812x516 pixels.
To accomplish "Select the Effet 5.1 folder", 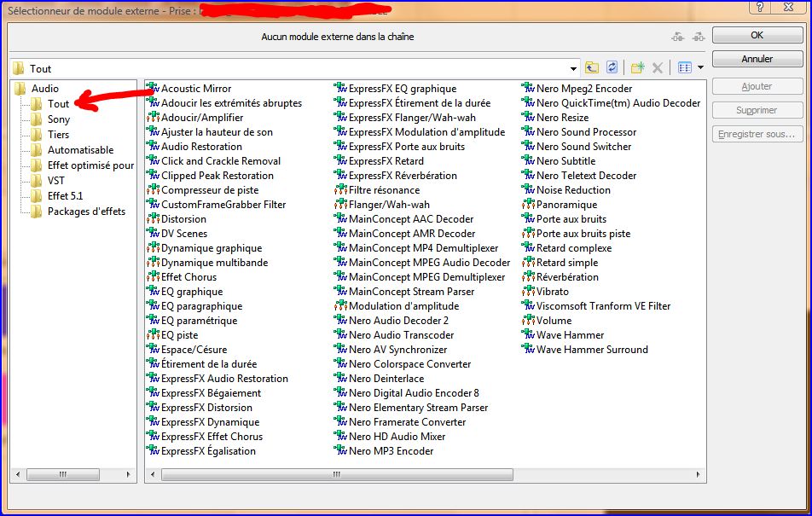I will click(x=65, y=196).
